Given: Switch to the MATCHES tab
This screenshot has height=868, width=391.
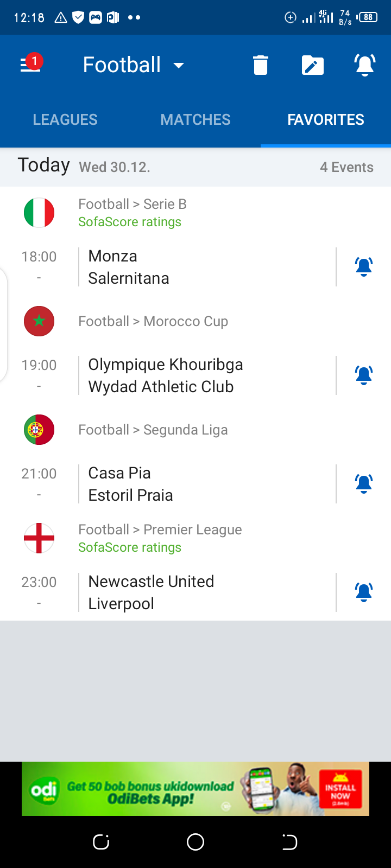Looking at the screenshot, I should point(195,119).
